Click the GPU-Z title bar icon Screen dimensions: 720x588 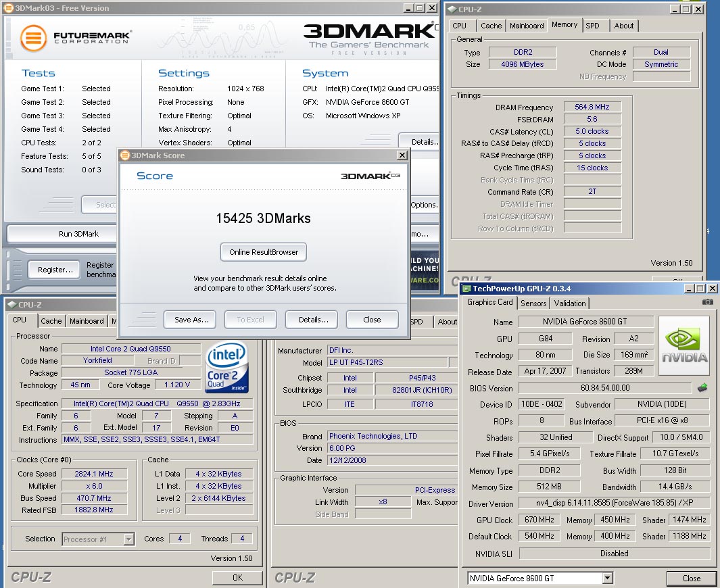(x=466, y=289)
